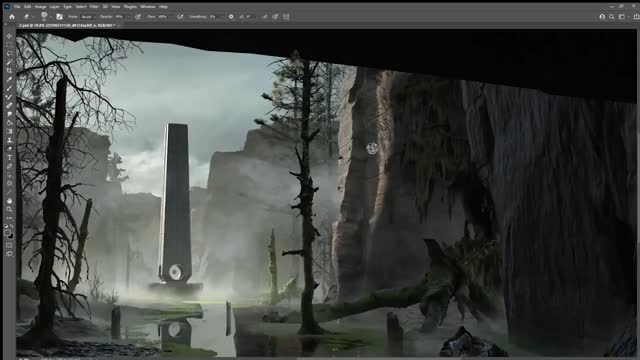Toggle the Brush Settings panel
640x360 pixels.
coord(59,17)
